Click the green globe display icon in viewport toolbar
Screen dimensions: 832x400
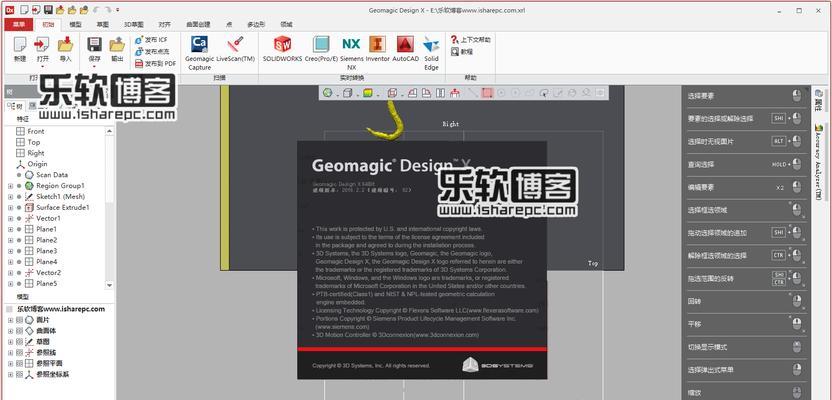pyautogui.click(x=328, y=93)
